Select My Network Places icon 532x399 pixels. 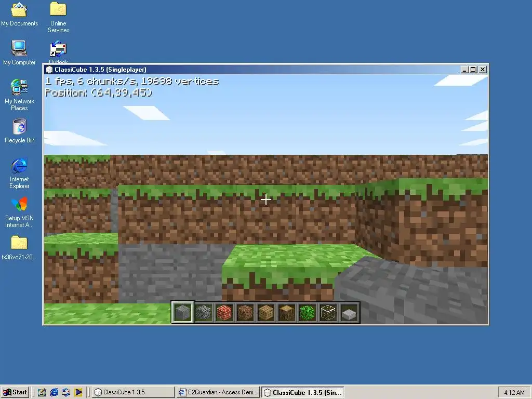pos(19,95)
